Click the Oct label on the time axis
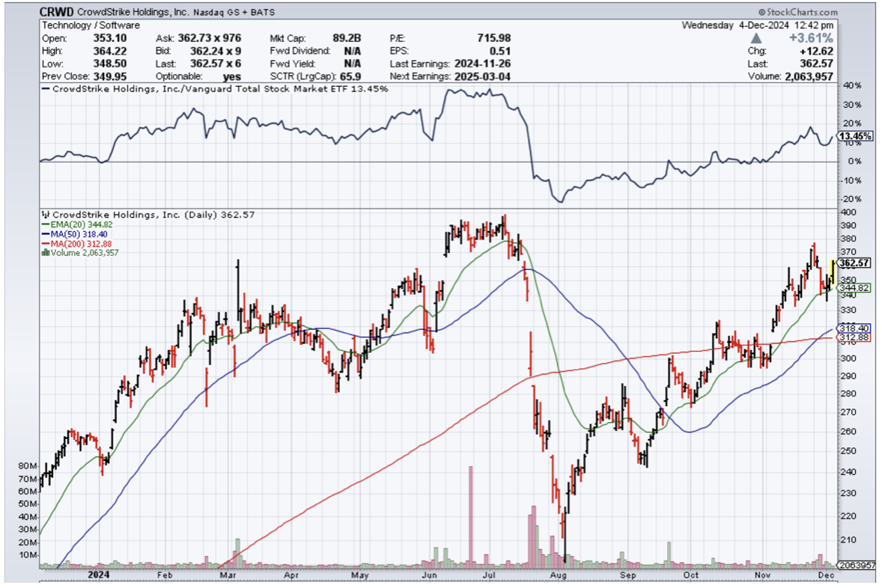This screenshot has width=882, height=588. [691, 575]
